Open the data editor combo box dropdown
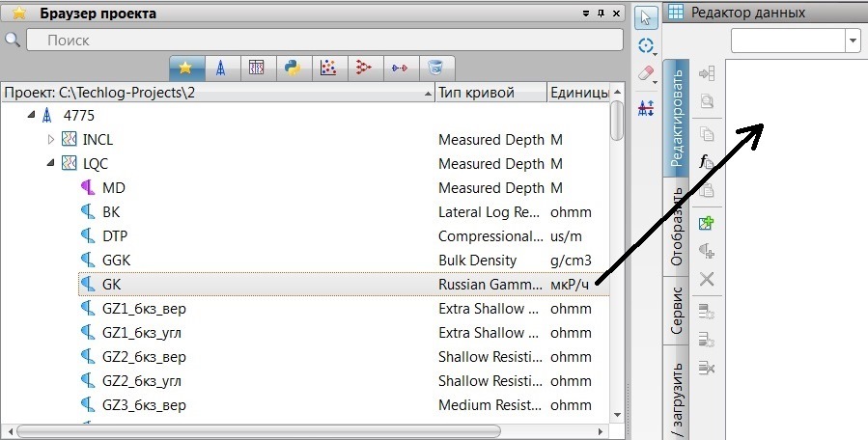The image size is (868, 440). 854,41
